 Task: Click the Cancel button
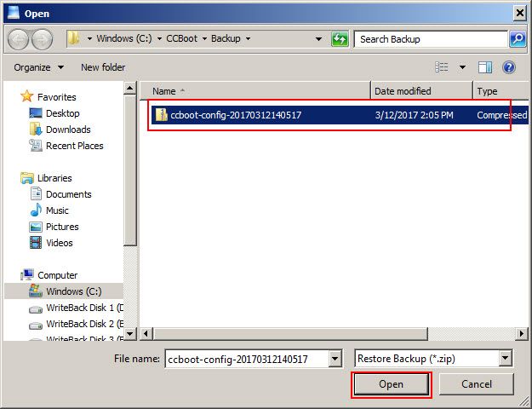click(x=477, y=384)
